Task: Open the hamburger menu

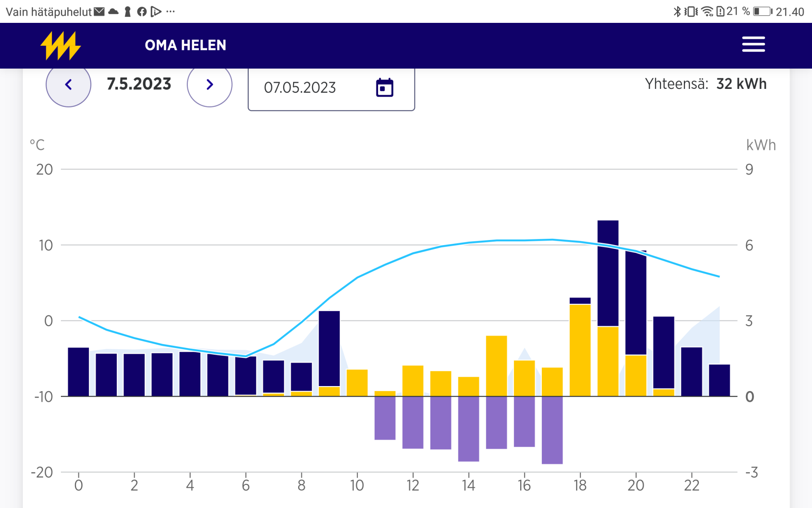Action: click(x=753, y=44)
